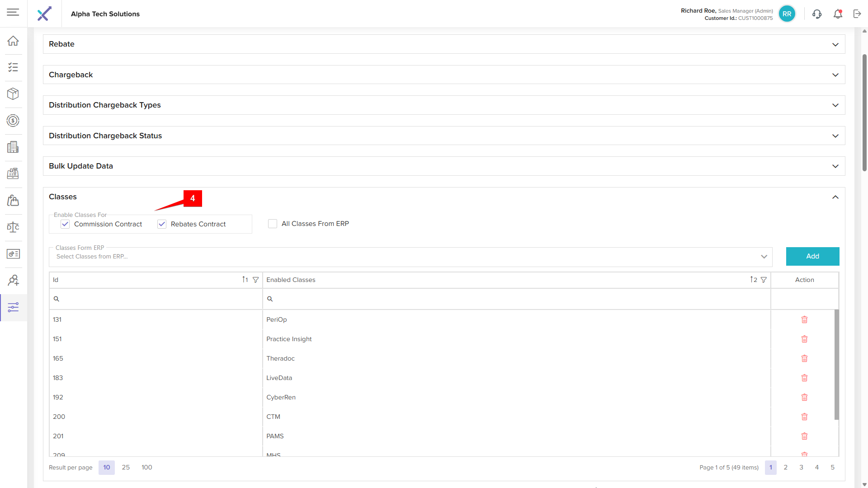
Task: Toggle Rebates Contract checkbox
Action: (x=162, y=224)
